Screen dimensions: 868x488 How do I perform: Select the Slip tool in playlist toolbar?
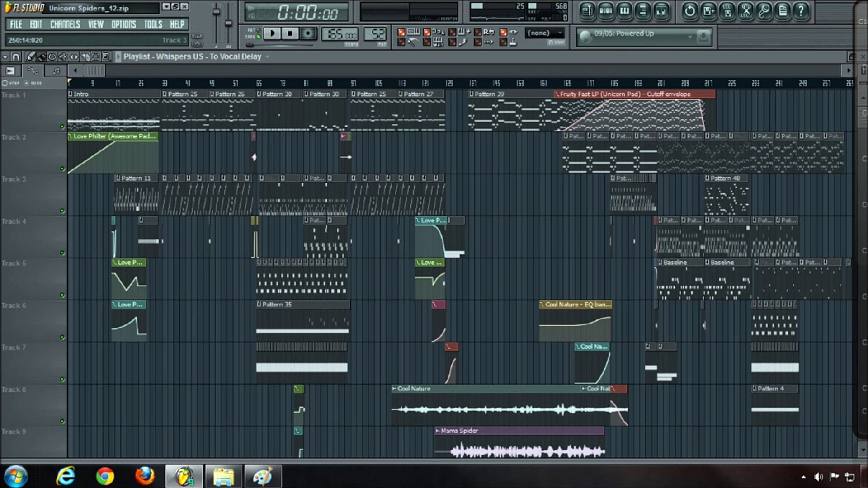(74, 57)
